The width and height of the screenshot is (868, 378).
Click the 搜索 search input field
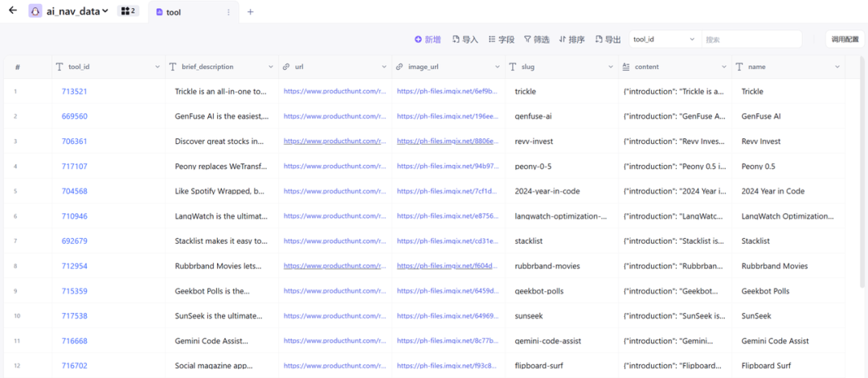click(751, 39)
